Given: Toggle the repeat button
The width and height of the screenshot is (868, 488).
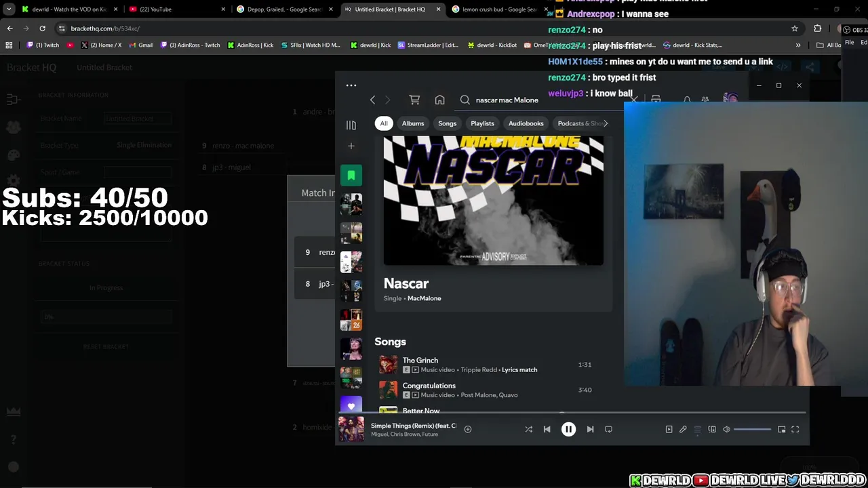Looking at the screenshot, I should tap(608, 429).
